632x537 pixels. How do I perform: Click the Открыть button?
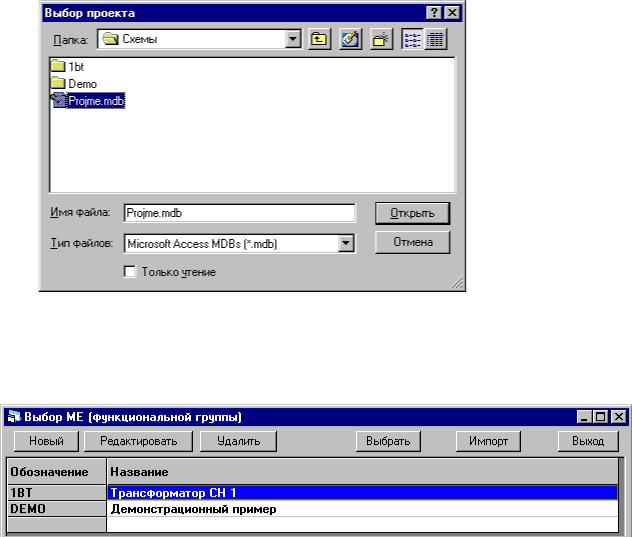[x=412, y=213]
